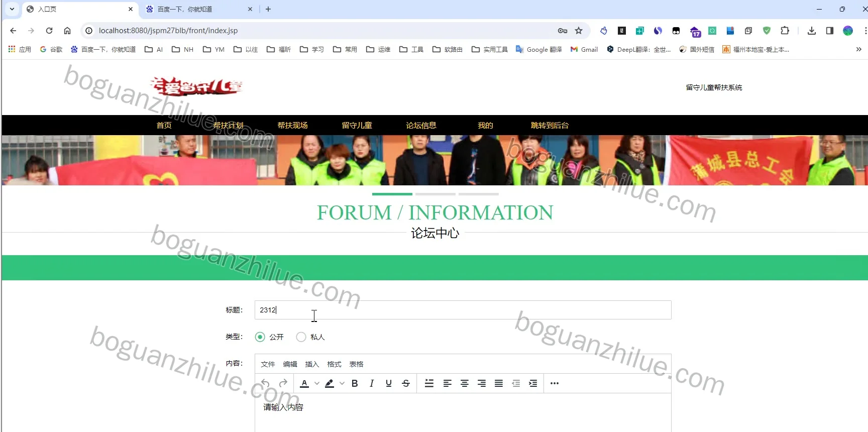Apply strikethrough formatting
This screenshot has width=868, height=432.
pos(406,383)
